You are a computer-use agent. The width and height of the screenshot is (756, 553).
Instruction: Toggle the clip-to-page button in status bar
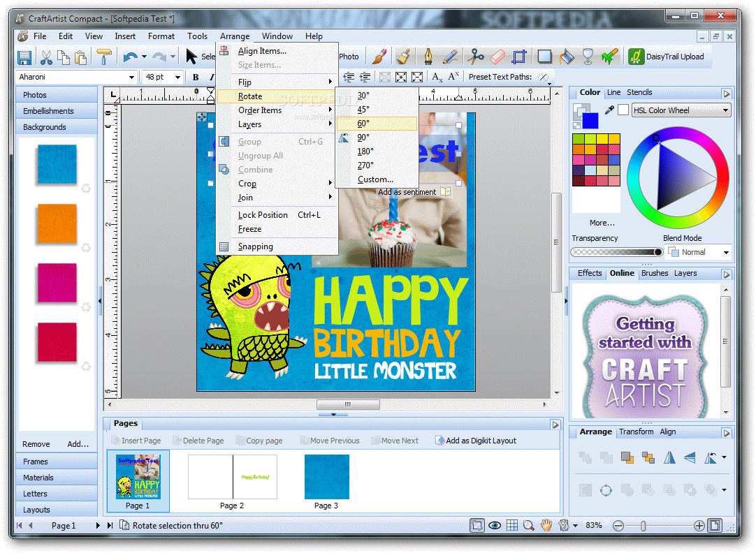coord(477,526)
